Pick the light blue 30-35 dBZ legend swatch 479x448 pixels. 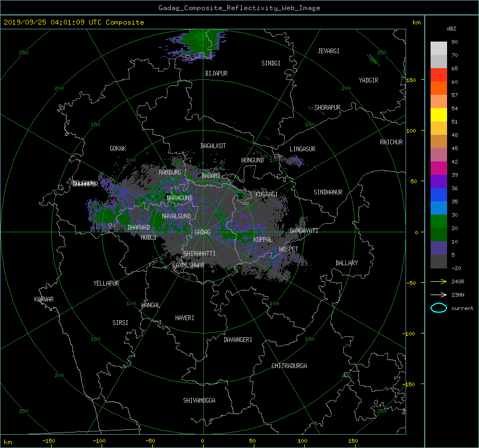[x=439, y=208]
